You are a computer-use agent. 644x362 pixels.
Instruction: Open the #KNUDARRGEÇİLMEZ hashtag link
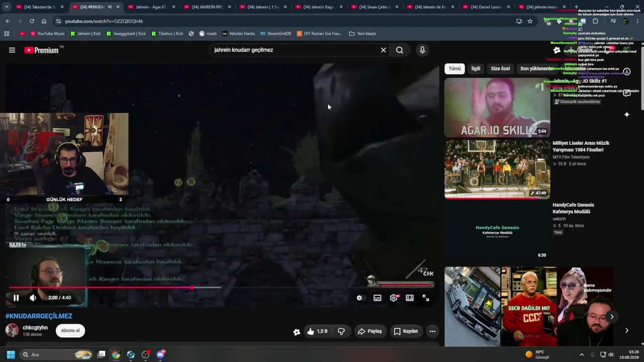(x=39, y=316)
